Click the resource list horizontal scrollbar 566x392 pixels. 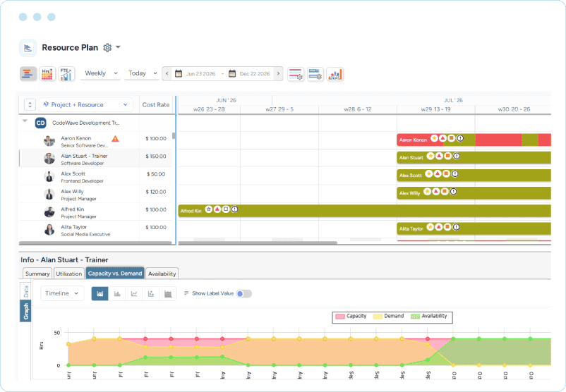click(95, 243)
